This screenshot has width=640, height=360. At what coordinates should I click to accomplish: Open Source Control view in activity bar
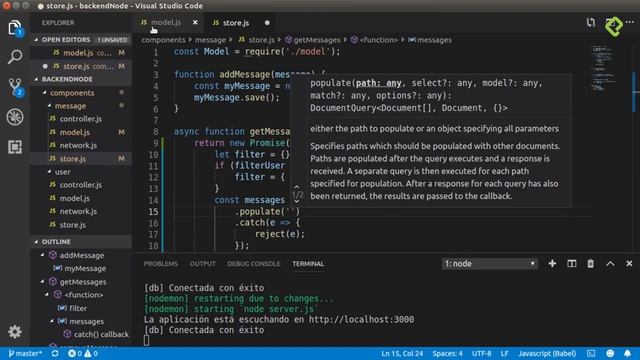16,87
